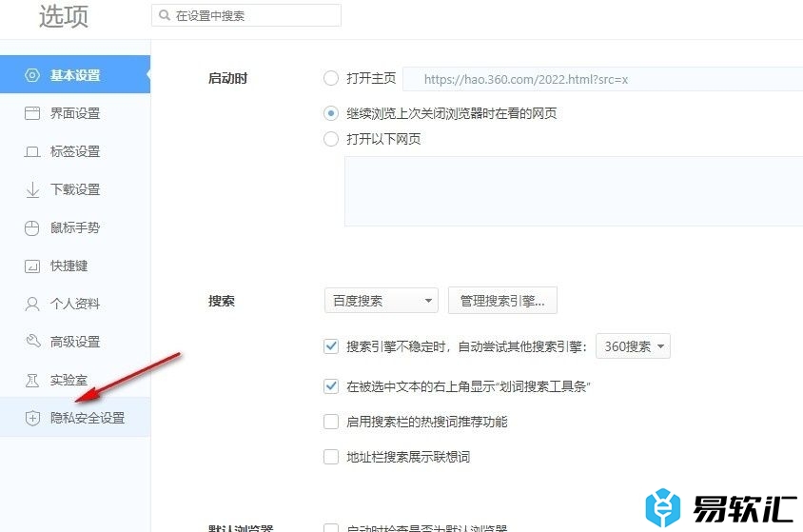Click the 快捷键 keyboard icon
Screen dimensions: 803x532
point(31,266)
